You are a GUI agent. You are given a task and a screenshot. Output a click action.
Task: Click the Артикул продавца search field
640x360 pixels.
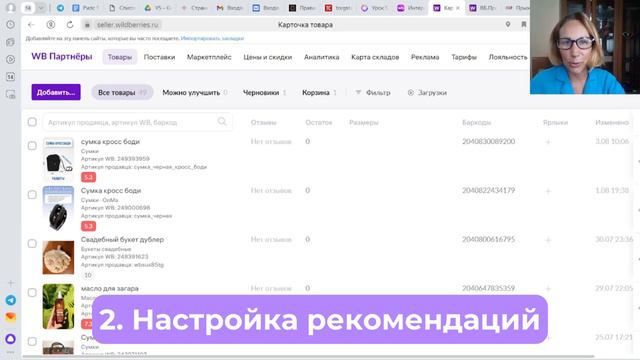(138, 122)
